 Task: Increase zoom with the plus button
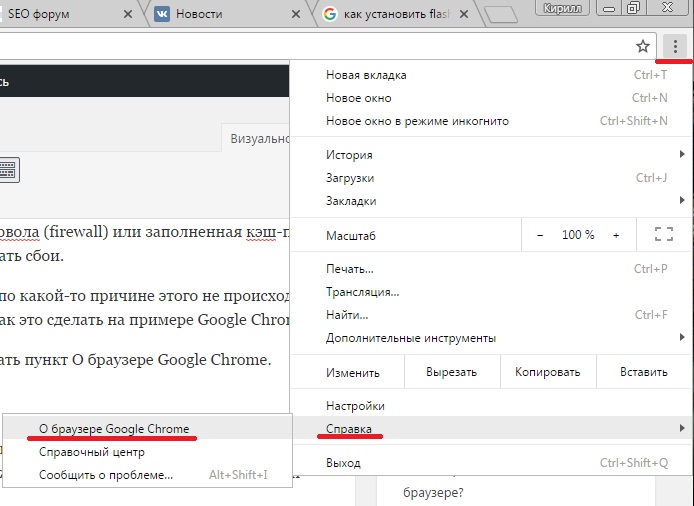point(616,235)
